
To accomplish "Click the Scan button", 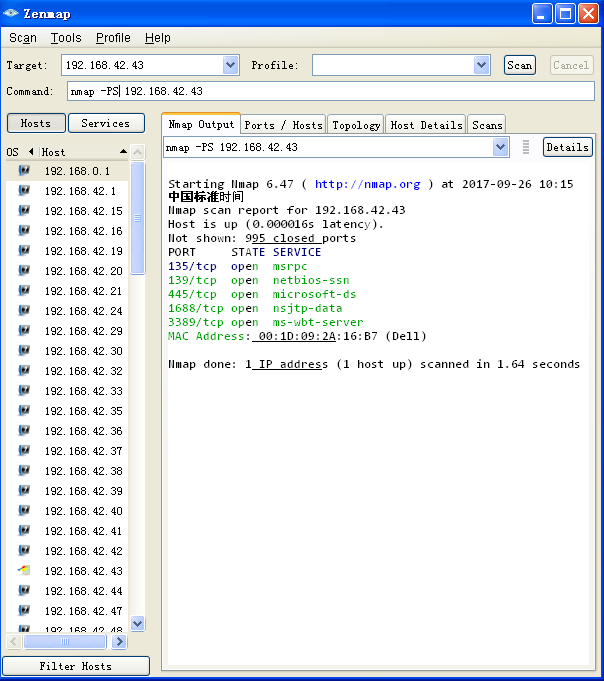I will (x=519, y=65).
